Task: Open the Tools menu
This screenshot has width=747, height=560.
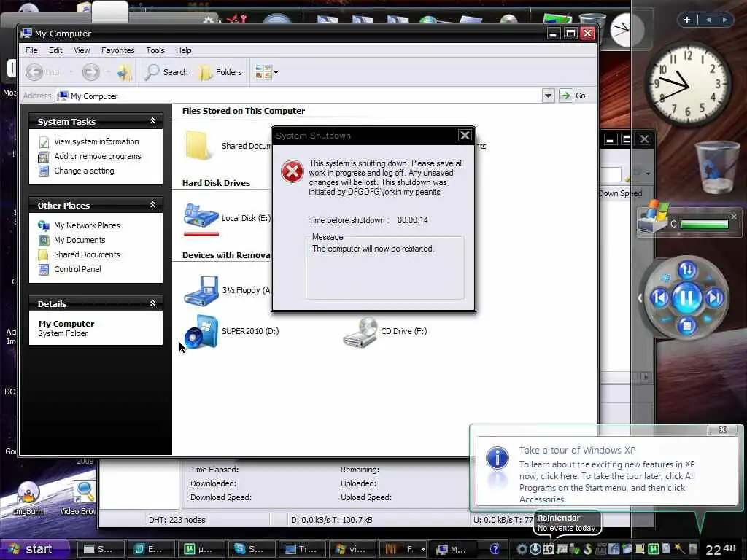Action: [x=155, y=50]
